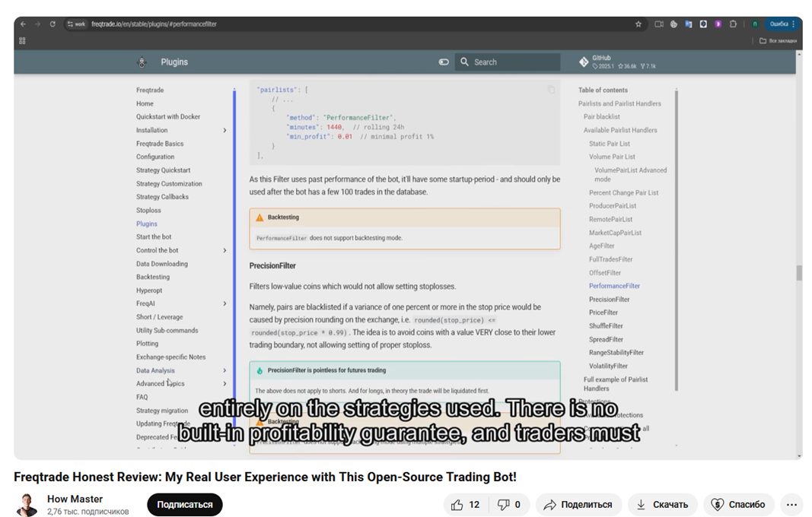Open Configuration in the sidebar

[x=155, y=157]
